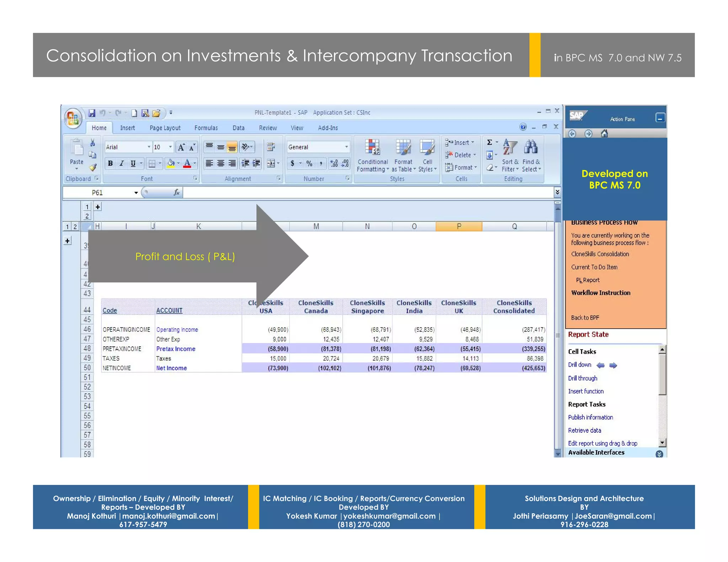Expand Conditional Formatting menu
This screenshot has height=562, width=728.
tap(373, 156)
